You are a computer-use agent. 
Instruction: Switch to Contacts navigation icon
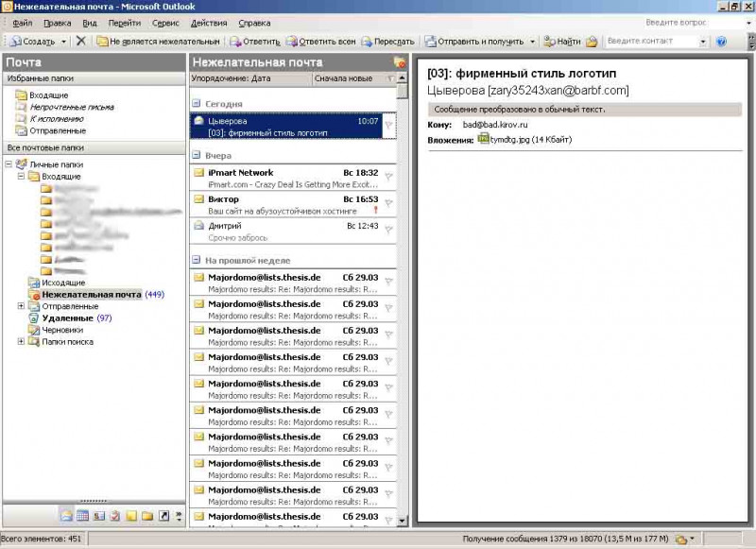coord(99,516)
